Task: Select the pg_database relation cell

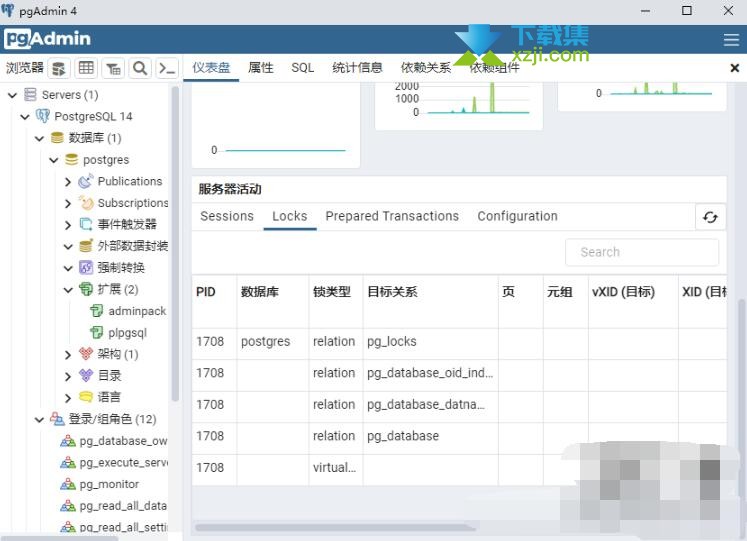Action: [431, 436]
